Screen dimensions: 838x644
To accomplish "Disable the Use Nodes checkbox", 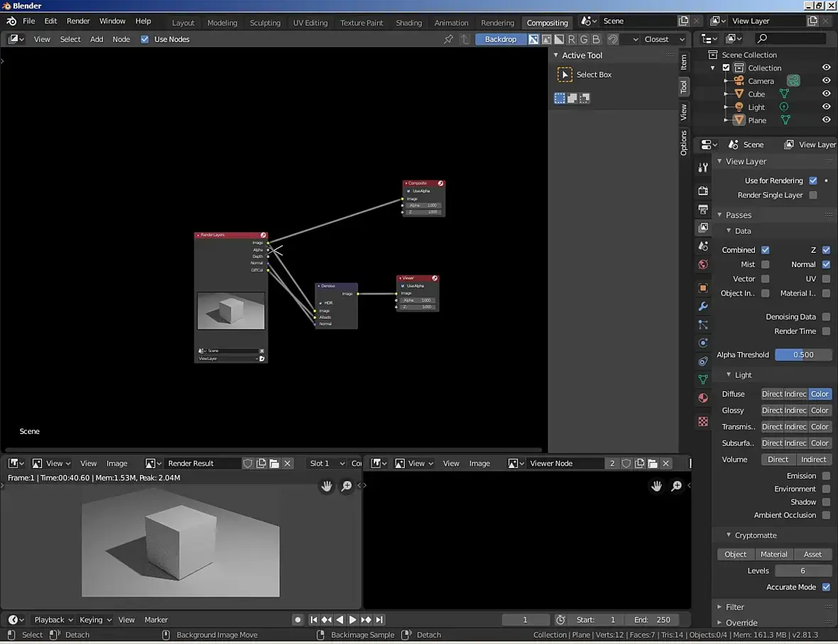I will click(145, 40).
